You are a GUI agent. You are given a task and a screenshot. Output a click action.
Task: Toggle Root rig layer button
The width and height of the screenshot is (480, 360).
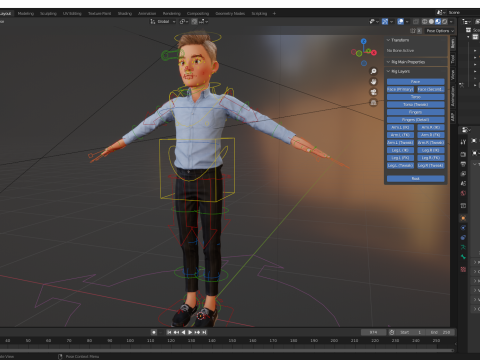[416, 179]
